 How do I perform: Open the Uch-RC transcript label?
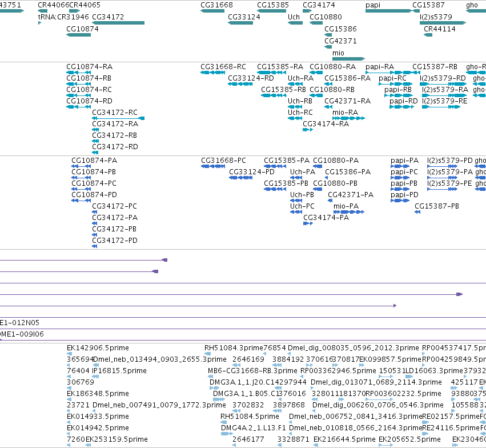(300, 113)
